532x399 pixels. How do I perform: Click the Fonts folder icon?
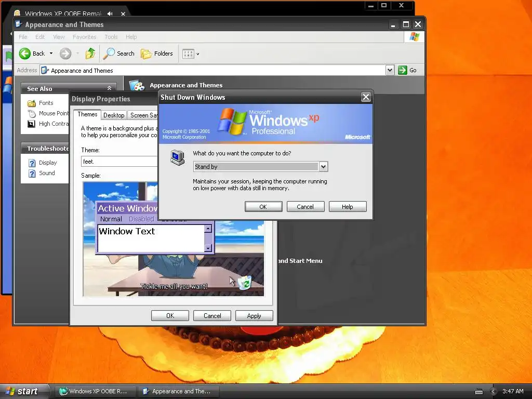(32, 103)
